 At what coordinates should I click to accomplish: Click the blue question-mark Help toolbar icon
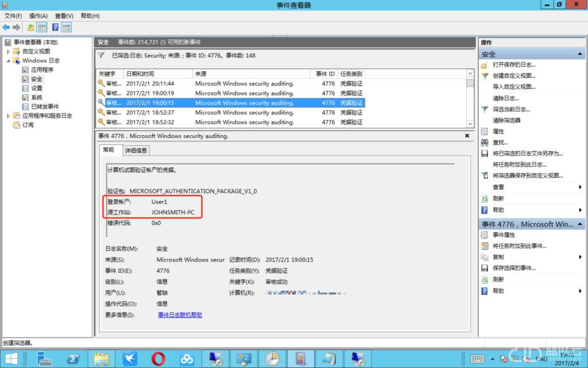[56, 28]
